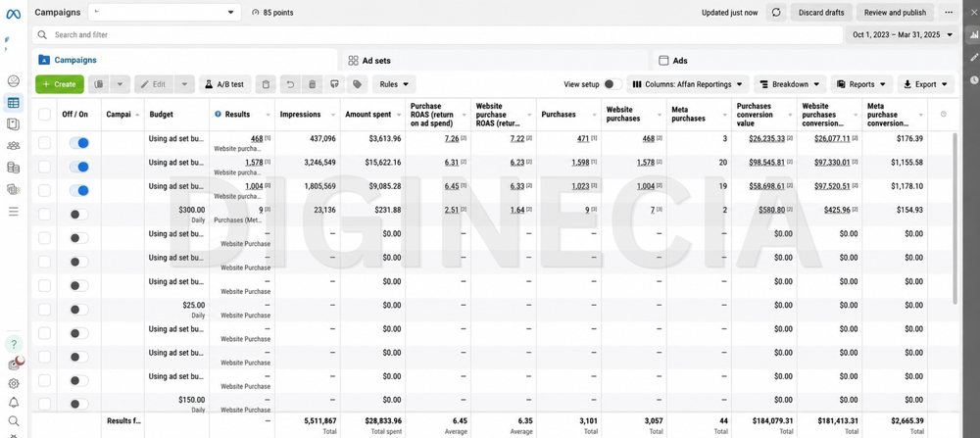Turn on the $300.00 daily budget campaign

[78, 215]
